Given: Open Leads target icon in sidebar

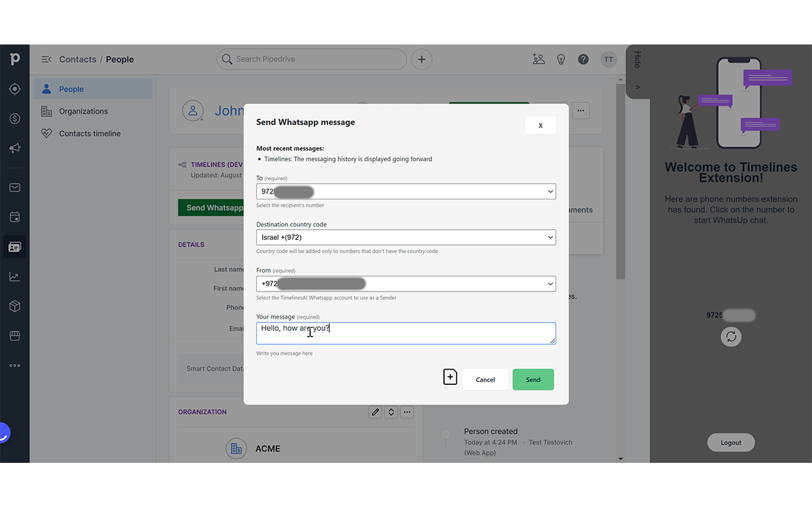Looking at the screenshot, I should click(15, 89).
